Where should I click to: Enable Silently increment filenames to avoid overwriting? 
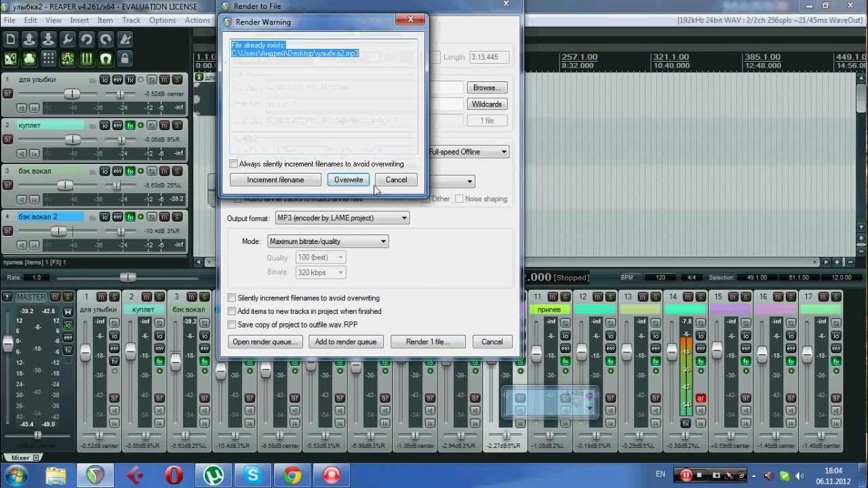(x=232, y=298)
